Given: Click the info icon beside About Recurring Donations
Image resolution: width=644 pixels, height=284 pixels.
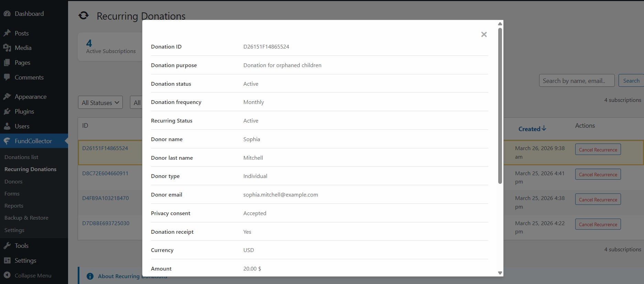Looking at the screenshot, I should click(x=90, y=276).
